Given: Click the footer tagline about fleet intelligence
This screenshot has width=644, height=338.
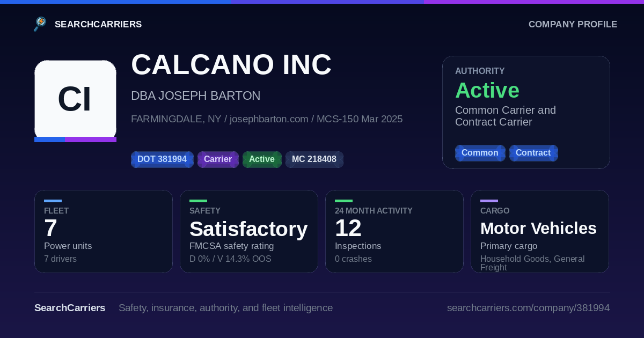Looking at the screenshot, I should tap(225, 308).
